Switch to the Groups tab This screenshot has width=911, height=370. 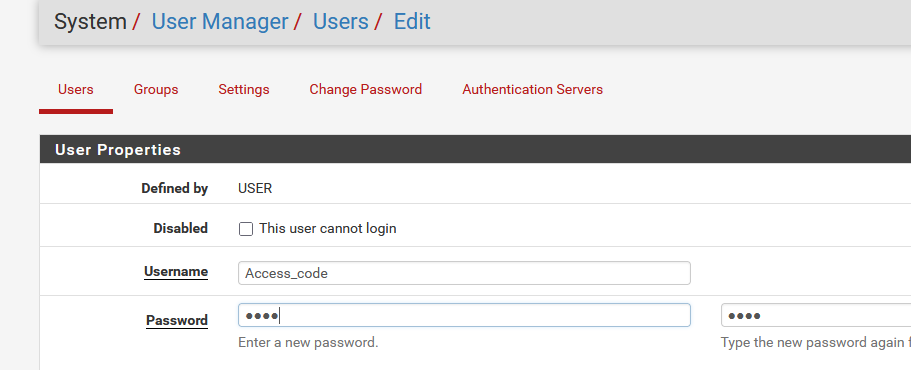[156, 89]
